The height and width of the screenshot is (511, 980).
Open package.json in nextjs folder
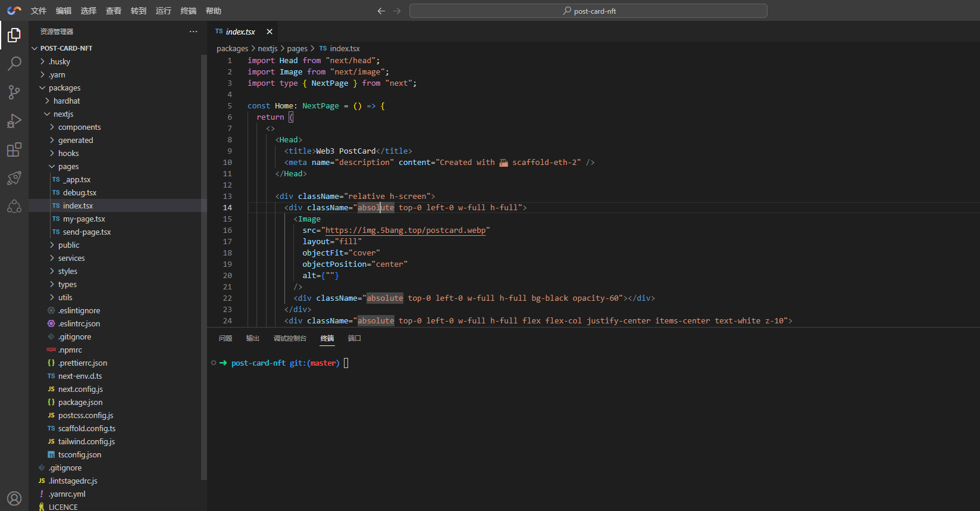(118, 402)
